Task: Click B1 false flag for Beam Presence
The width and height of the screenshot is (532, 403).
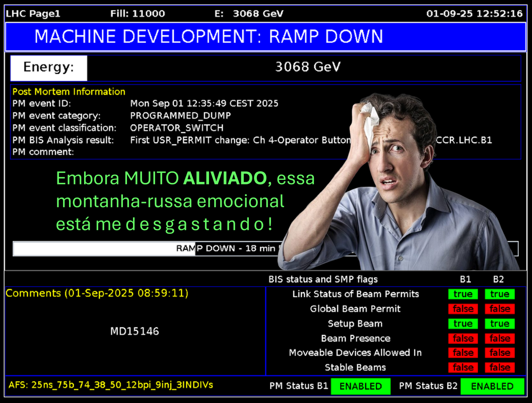Action: [x=463, y=339]
